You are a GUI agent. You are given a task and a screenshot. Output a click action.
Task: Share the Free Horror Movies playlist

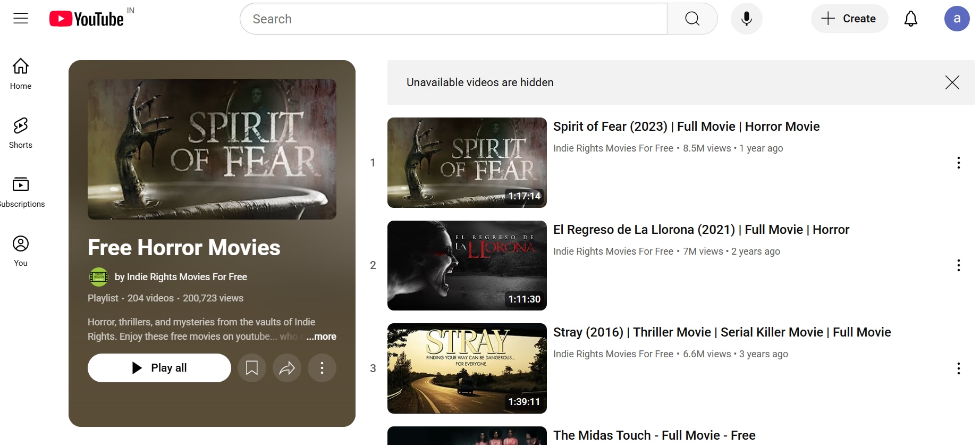[x=287, y=368]
